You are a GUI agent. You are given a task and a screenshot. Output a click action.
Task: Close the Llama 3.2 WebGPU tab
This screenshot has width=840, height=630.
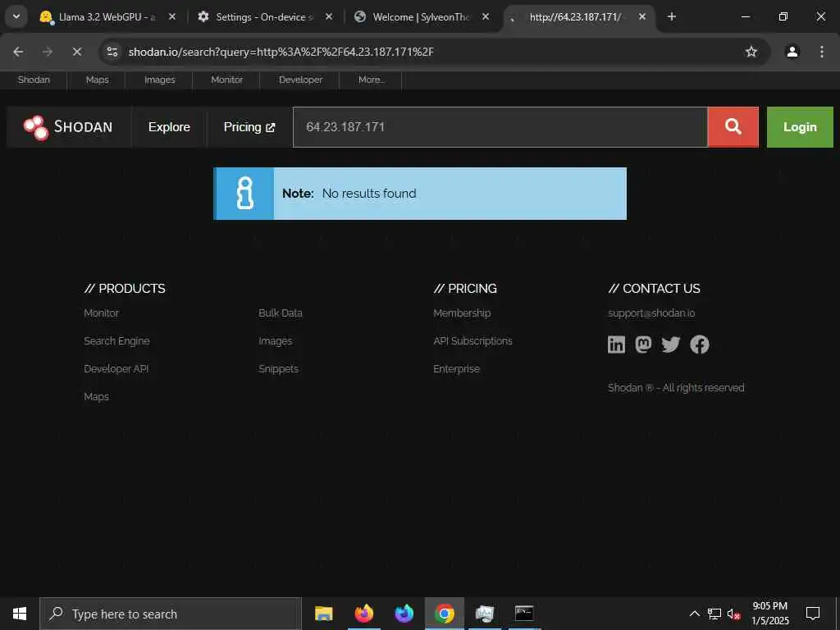pyautogui.click(x=172, y=16)
